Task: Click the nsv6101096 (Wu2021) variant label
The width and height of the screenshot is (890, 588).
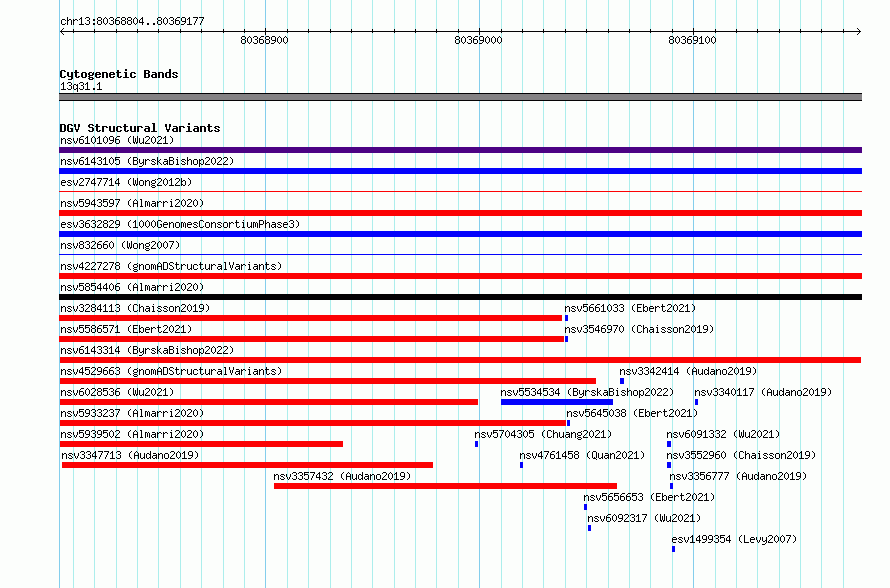Action: coord(117,140)
